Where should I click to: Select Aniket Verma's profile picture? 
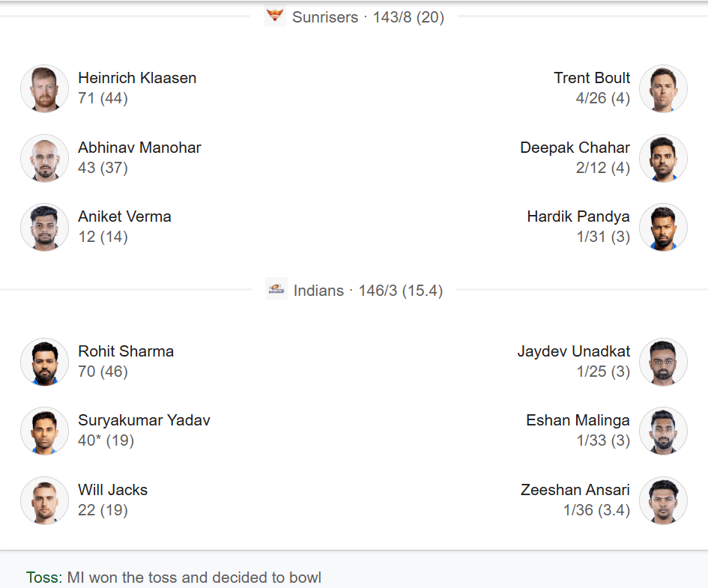tap(45, 227)
